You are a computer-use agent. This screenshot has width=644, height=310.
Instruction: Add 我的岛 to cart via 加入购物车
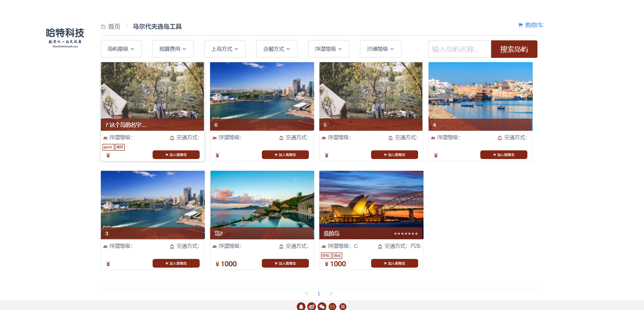(x=394, y=263)
